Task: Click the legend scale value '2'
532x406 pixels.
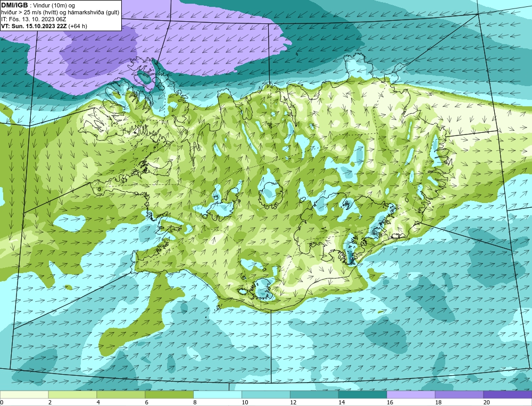Action: pos(50,402)
